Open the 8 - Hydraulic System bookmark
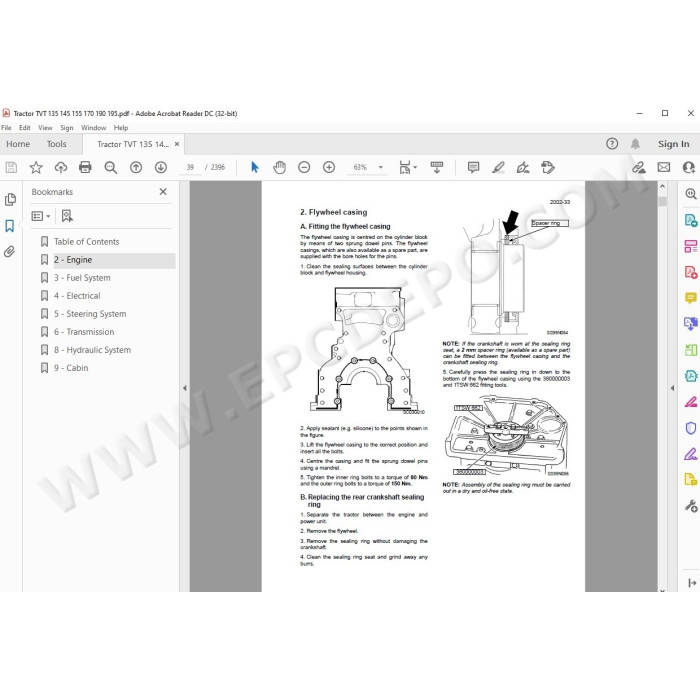This screenshot has width=700, height=700. tap(92, 350)
